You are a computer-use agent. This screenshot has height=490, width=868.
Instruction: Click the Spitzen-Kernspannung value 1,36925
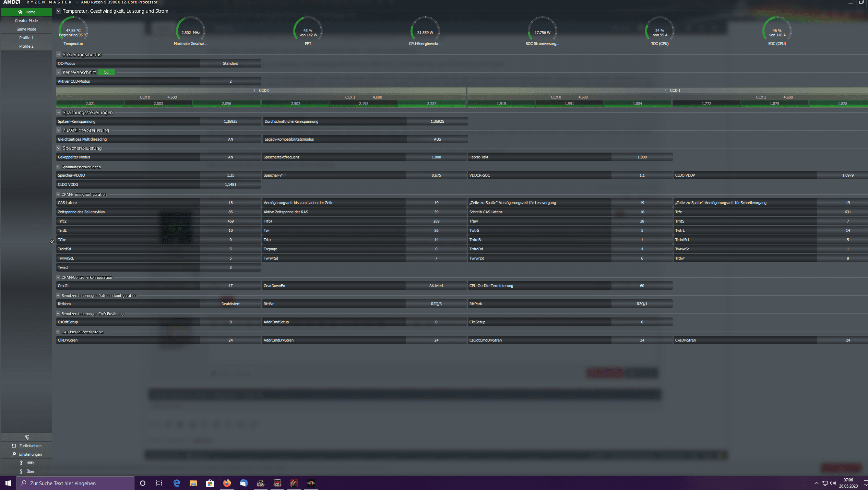click(x=230, y=121)
